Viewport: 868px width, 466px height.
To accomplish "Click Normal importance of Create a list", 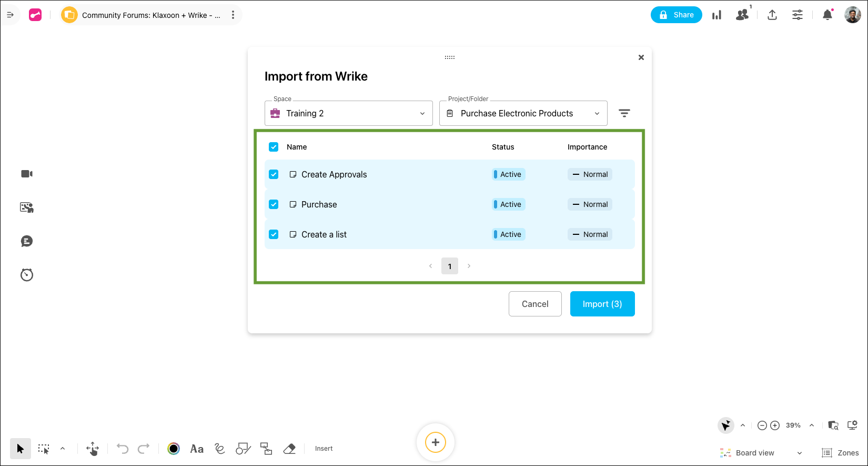I will 590,234.
